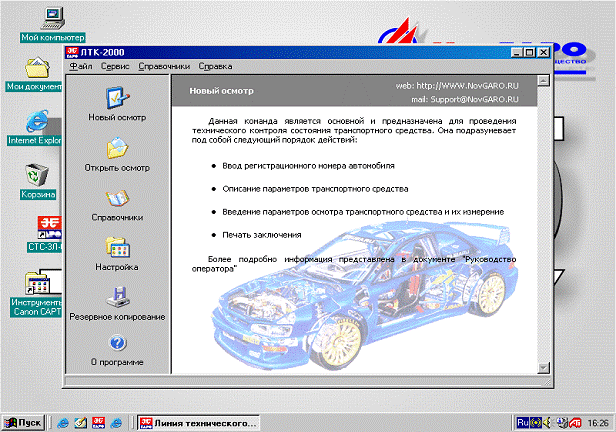Click the Internet Explorer desktop icon

click(x=38, y=121)
